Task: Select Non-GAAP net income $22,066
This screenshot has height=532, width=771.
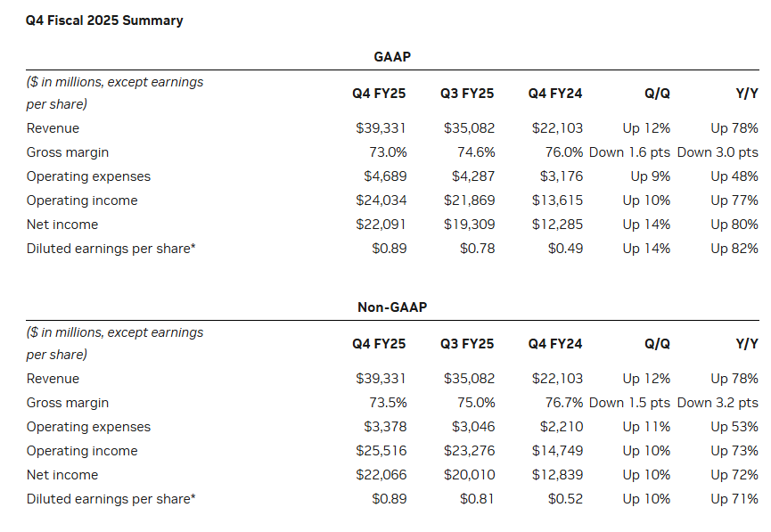Action: [x=381, y=475]
